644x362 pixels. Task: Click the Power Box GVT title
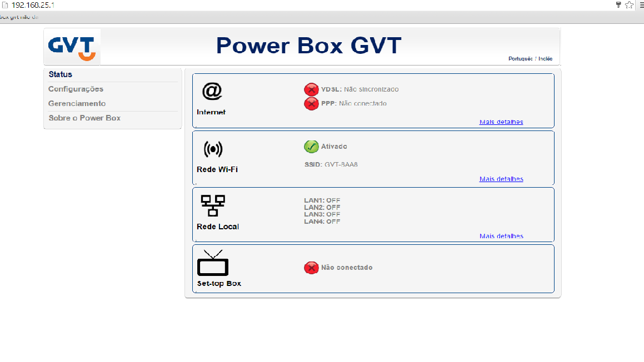(x=308, y=46)
